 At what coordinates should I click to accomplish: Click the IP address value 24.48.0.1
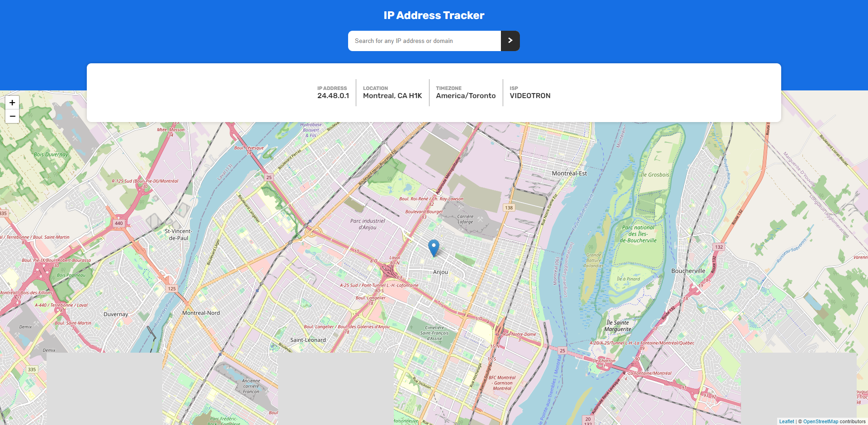pos(333,96)
